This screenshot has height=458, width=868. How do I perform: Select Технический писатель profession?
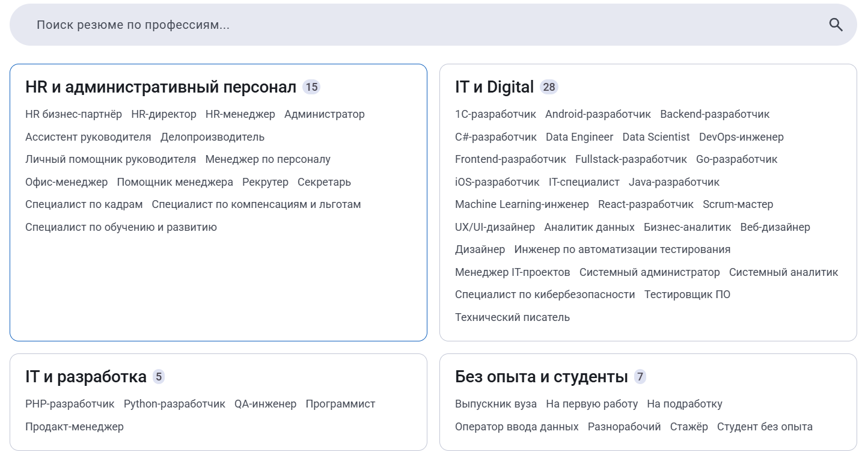pyautogui.click(x=512, y=317)
